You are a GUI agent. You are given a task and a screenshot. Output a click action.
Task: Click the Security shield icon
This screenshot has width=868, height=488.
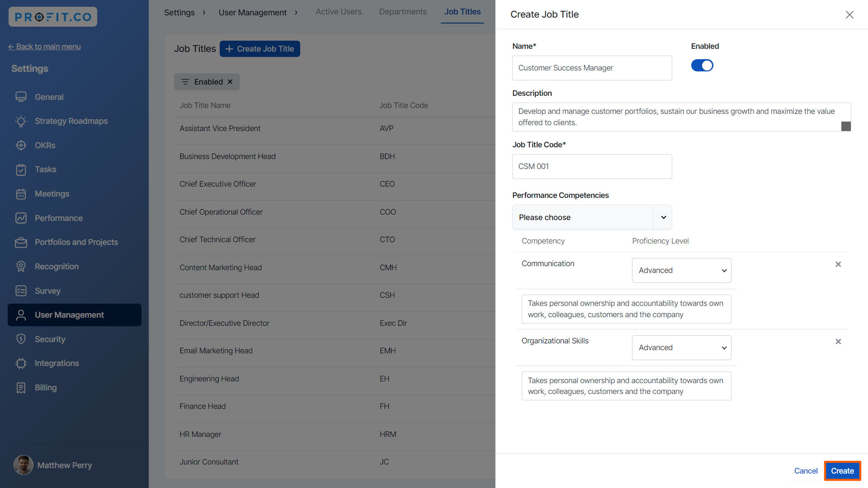21,339
